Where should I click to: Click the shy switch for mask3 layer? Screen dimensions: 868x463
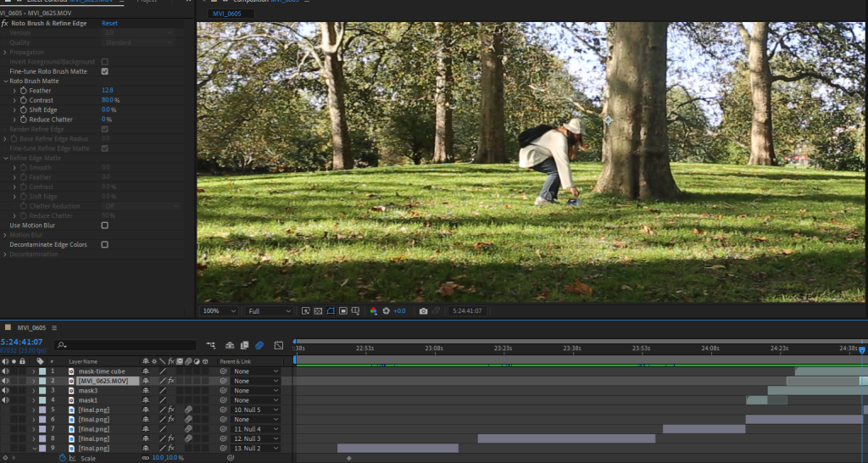pos(146,390)
